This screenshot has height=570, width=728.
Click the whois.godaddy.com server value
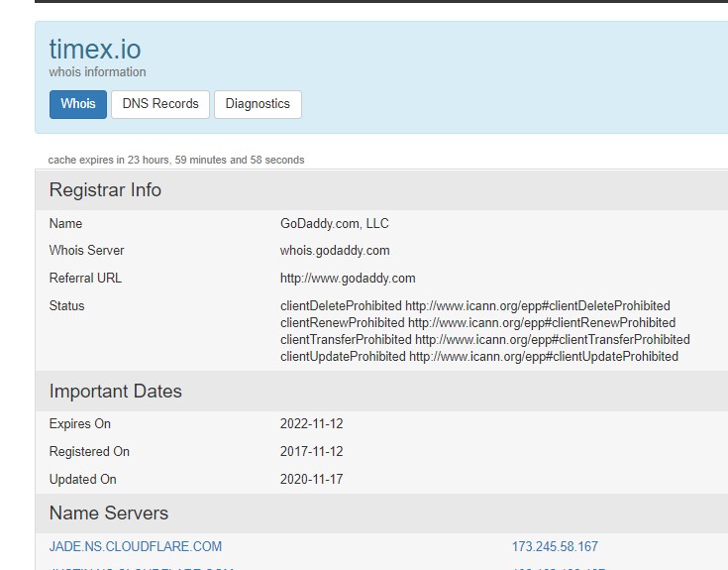[x=335, y=251]
